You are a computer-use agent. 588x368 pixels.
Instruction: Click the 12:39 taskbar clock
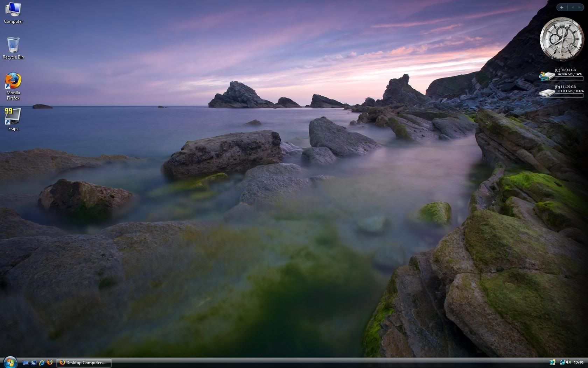(x=579, y=363)
